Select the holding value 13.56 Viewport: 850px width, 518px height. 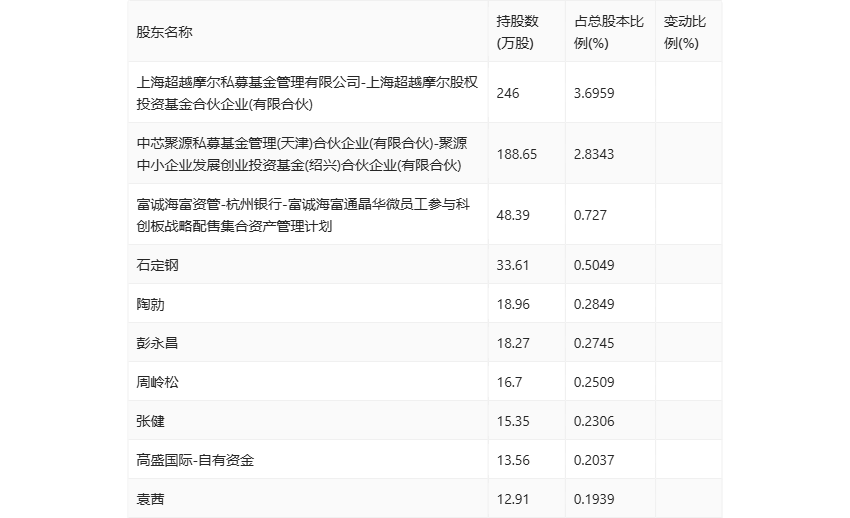tap(513, 460)
